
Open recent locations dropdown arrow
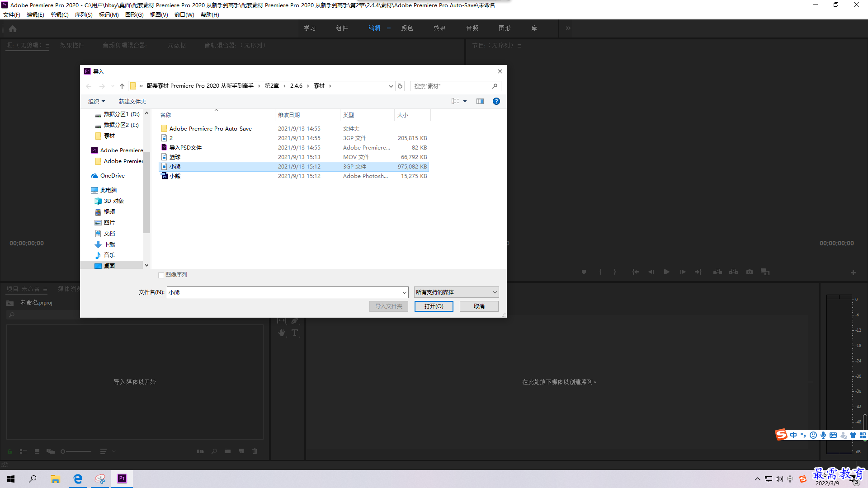point(113,86)
